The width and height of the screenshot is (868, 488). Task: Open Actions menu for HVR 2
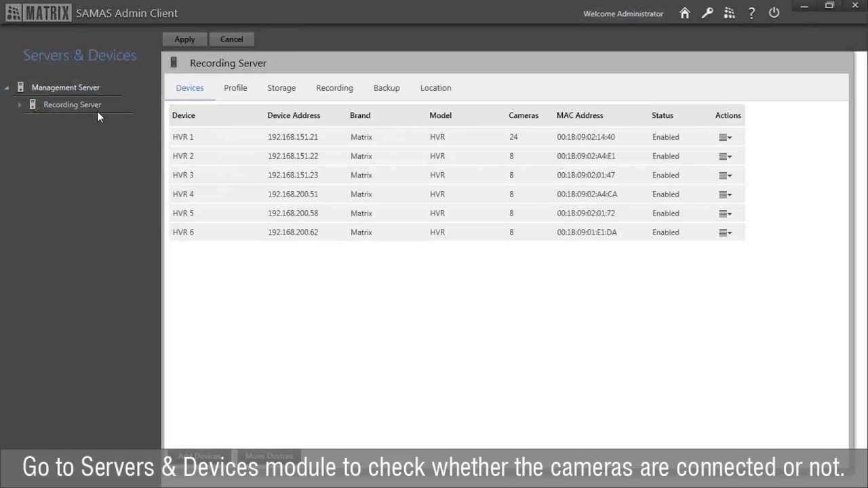725,156
